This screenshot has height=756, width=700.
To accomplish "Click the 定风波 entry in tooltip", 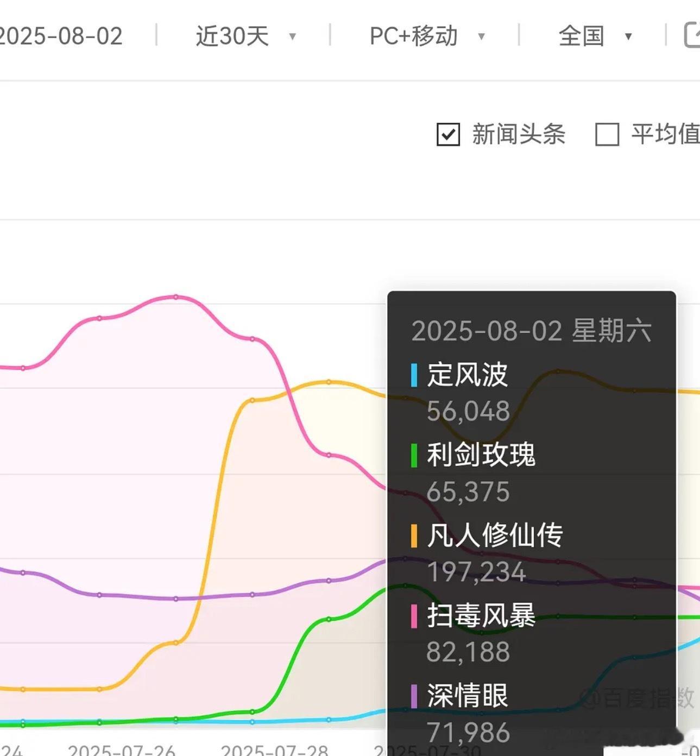I will (x=467, y=375).
